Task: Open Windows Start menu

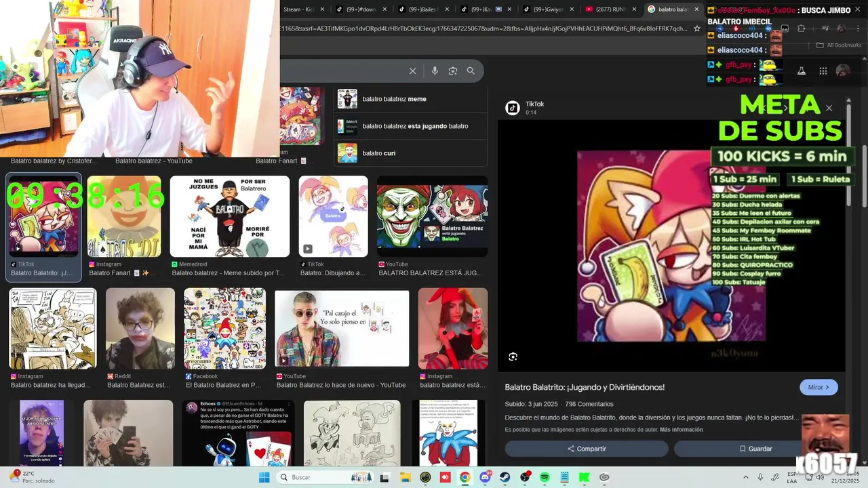Action: [x=264, y=477]
